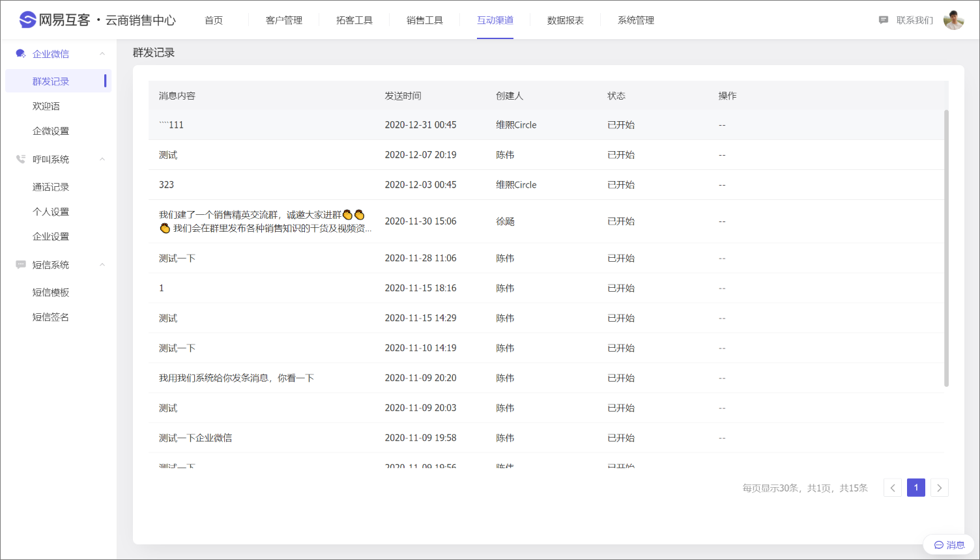Click the 状态 column header
This screenshot has height=560, width=980.
pos(616,96)
